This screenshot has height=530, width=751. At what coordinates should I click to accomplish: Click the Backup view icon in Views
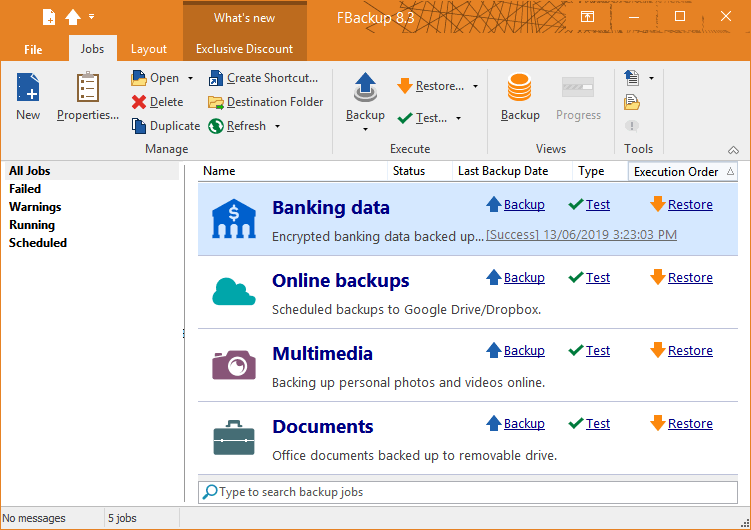(520, 89)
